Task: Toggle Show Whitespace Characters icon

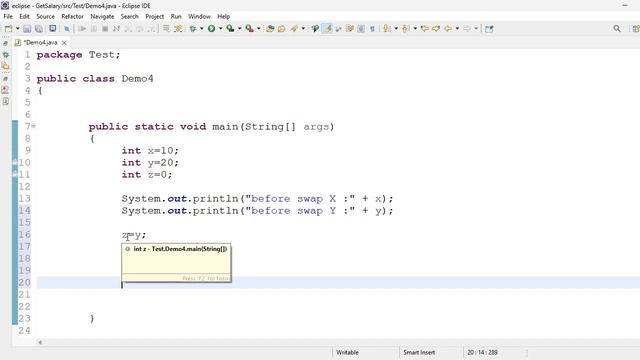Action: coord(372,29)
